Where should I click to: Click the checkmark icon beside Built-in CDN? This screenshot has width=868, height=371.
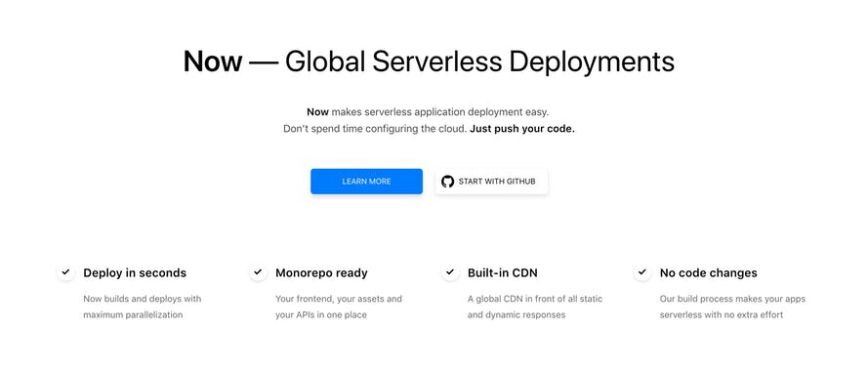450,272
